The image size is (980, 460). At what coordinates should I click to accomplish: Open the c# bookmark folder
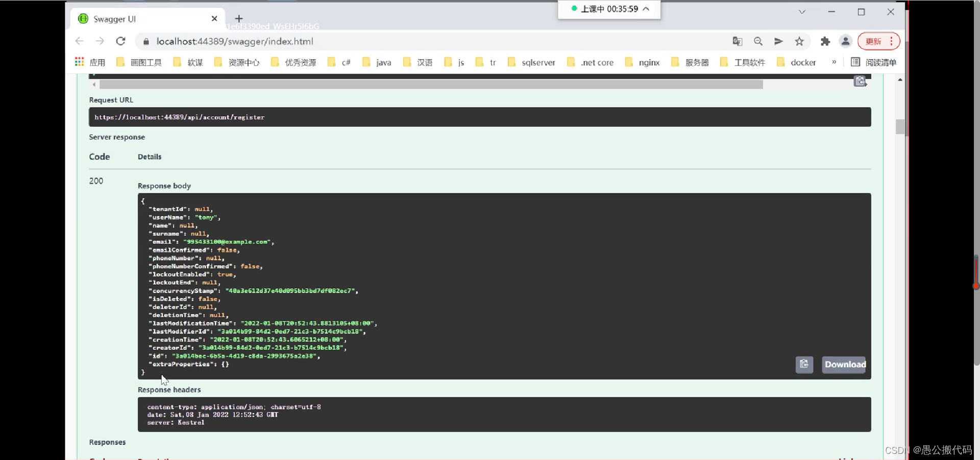(339, 62)
